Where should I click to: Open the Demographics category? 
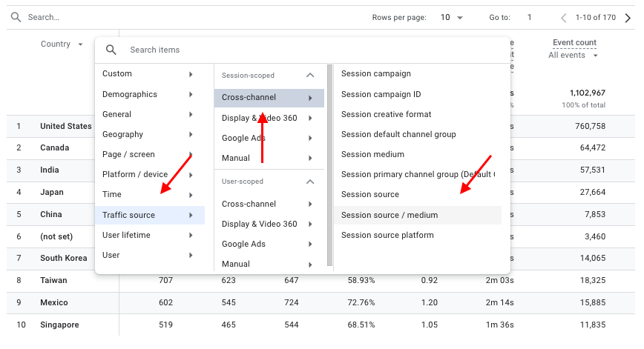point(149,94)
